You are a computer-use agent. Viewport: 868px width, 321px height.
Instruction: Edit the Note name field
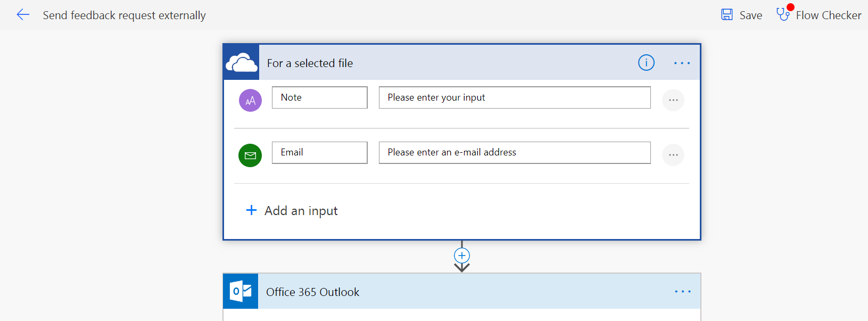319,97
